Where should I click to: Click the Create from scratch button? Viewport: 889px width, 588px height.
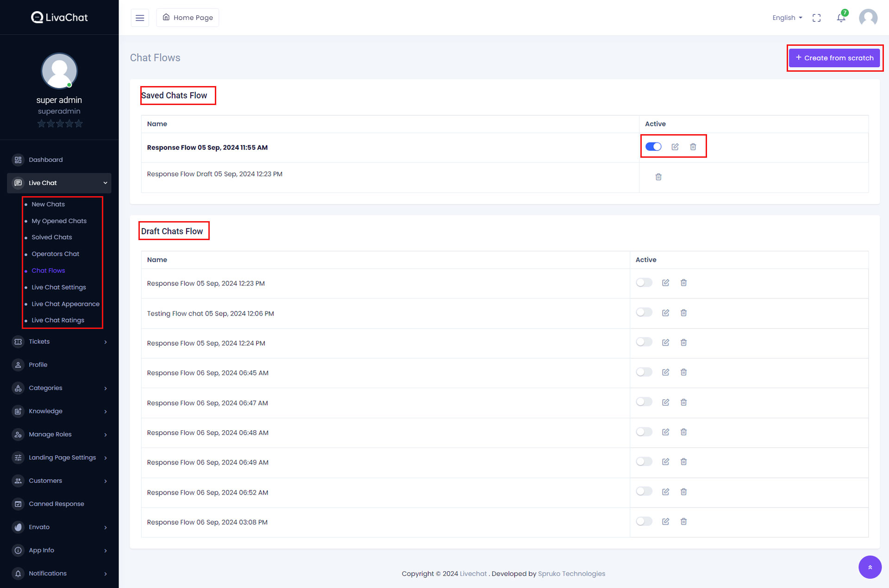click(834, 58)
